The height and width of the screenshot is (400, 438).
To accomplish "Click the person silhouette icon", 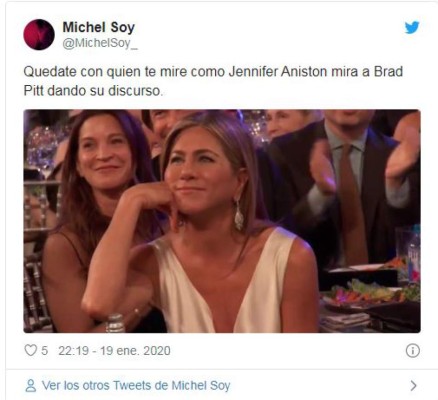I will tap(31, 386).
